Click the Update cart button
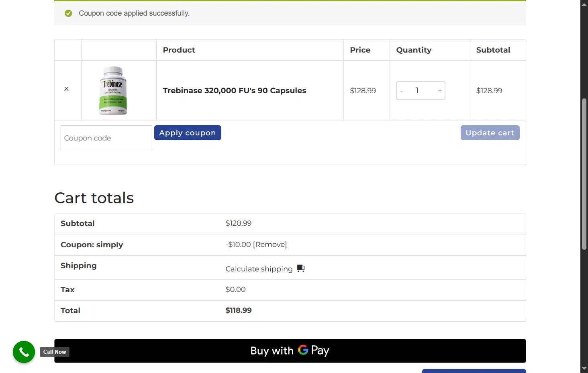 490,133
